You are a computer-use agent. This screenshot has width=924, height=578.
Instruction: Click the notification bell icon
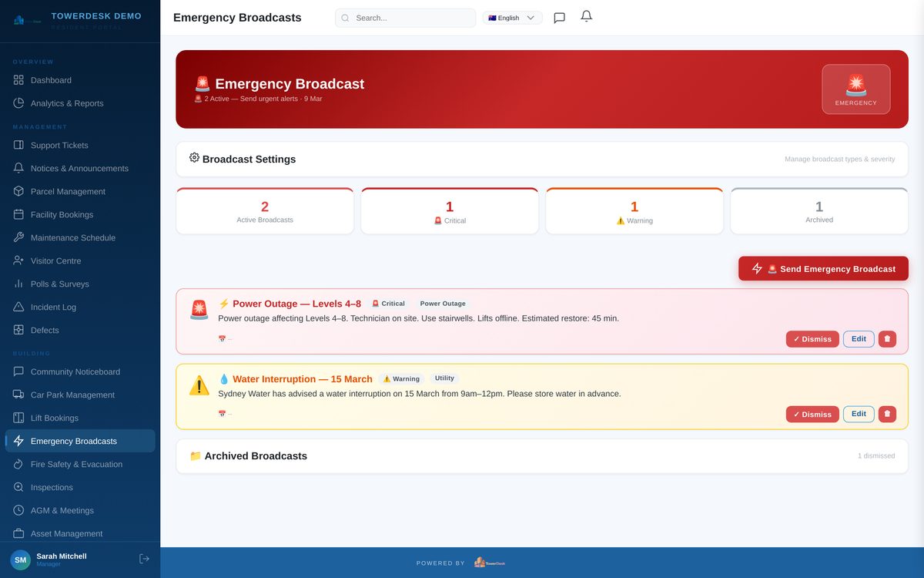[586, 16]
